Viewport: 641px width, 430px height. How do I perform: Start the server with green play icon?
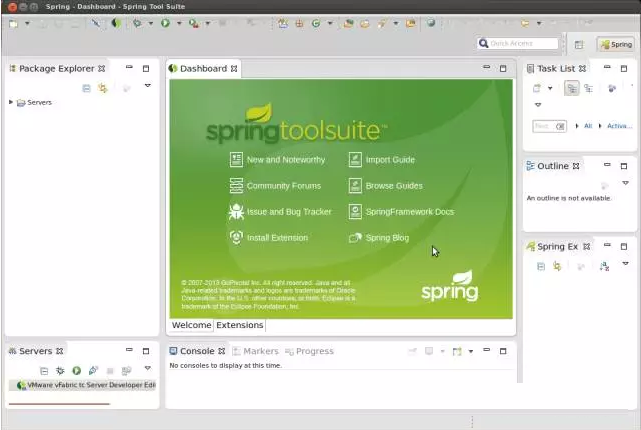point(76,371)
